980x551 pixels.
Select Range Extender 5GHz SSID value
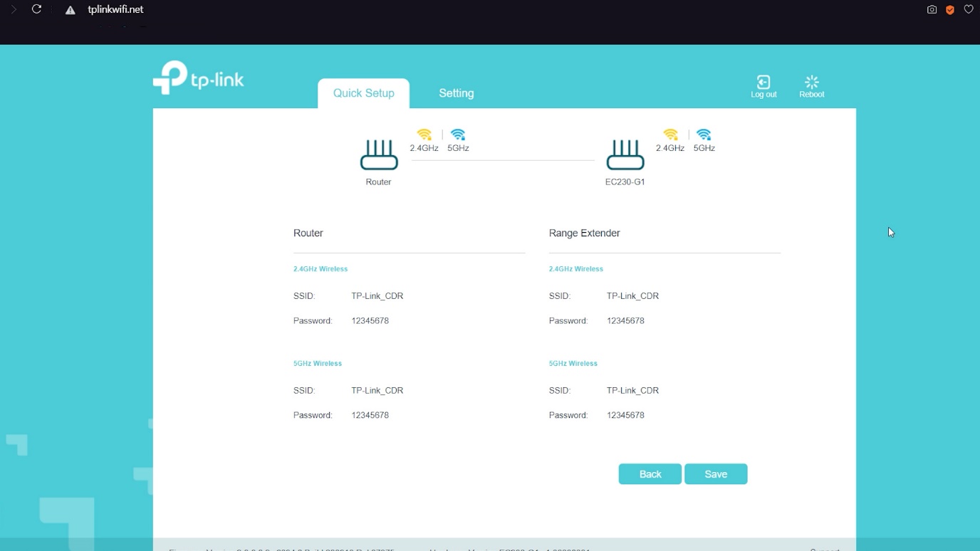(633, 391)
